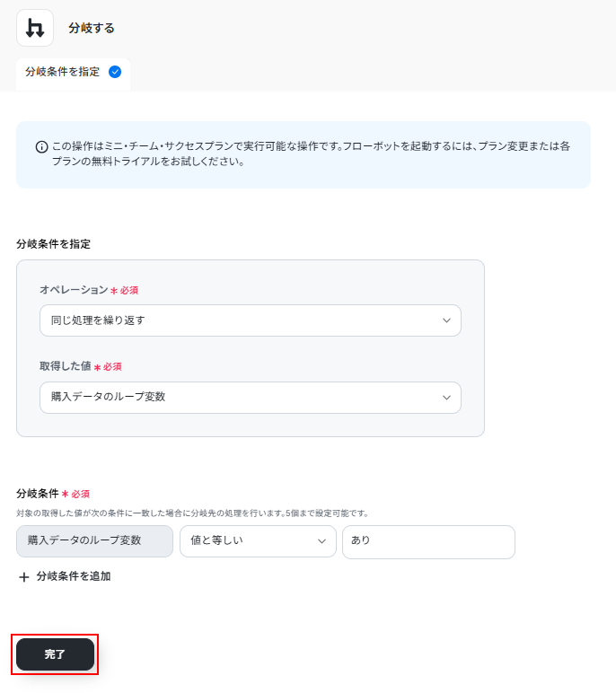Click the blue checkmark on the 分岐条件を指定 tab
This screenshot has height=693, width=616.
115,72
